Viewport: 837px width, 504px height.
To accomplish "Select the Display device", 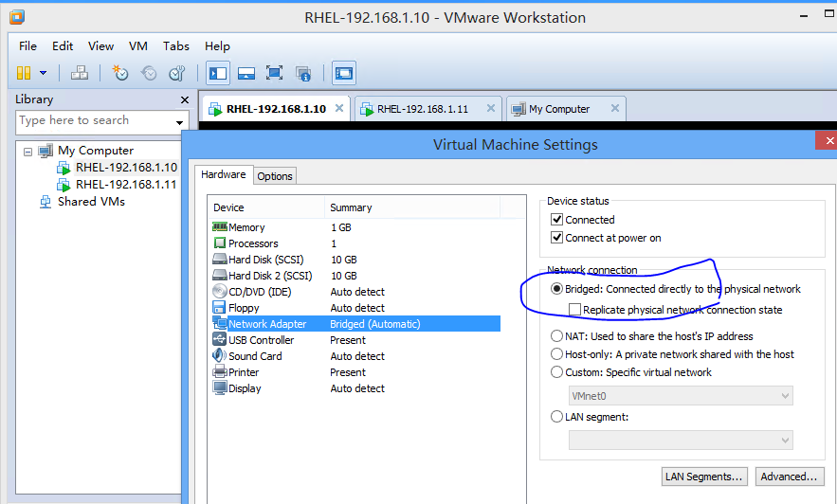I will tap(356, 388).
